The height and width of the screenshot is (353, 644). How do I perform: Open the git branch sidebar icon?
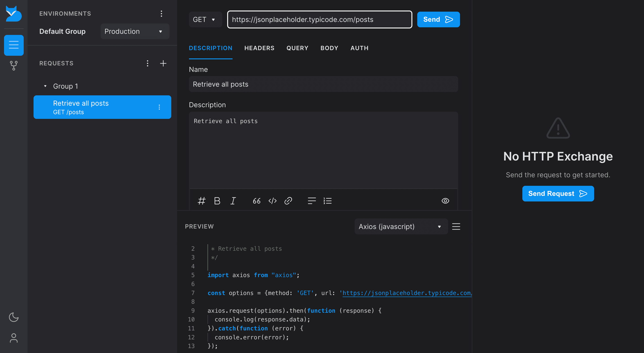[x=14, y=66]
